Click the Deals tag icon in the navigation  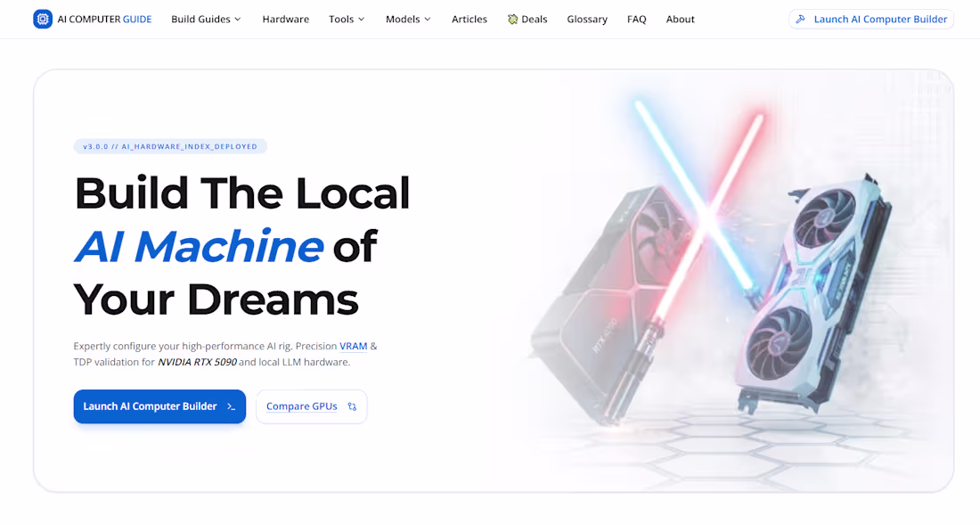(x=512, y=20)
